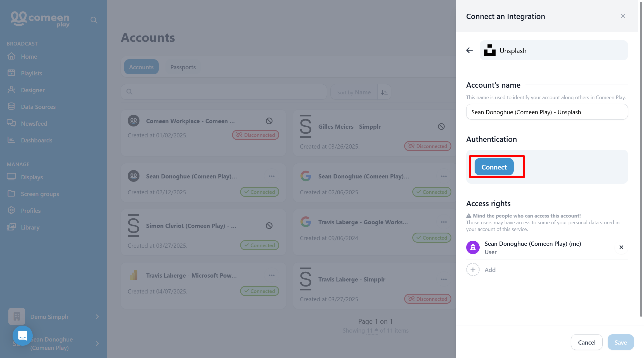
Task: Click the blocked icon on Simon Cleriot card
Action: click(x=269, y=226)
